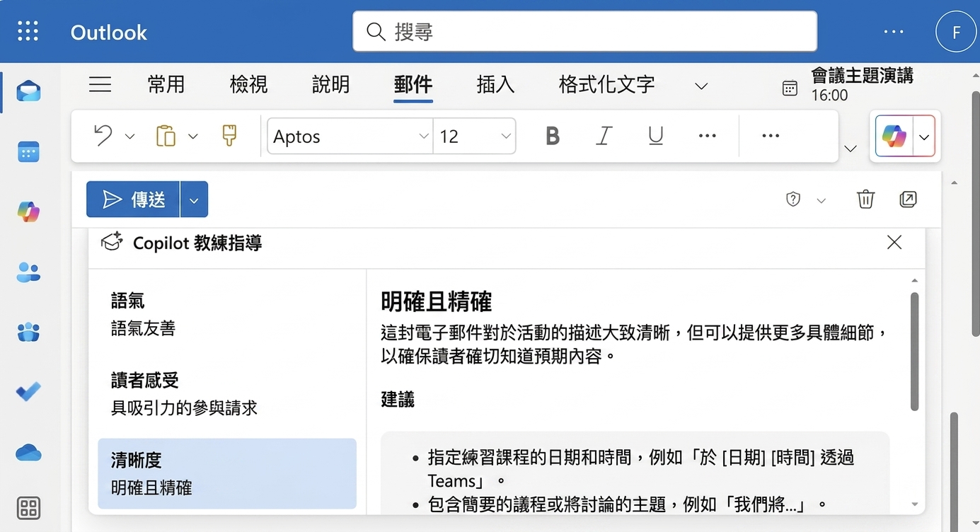
Task: Toggle the hamburger navigation menu
Action: pyautogui.click(x=100, y=85)
